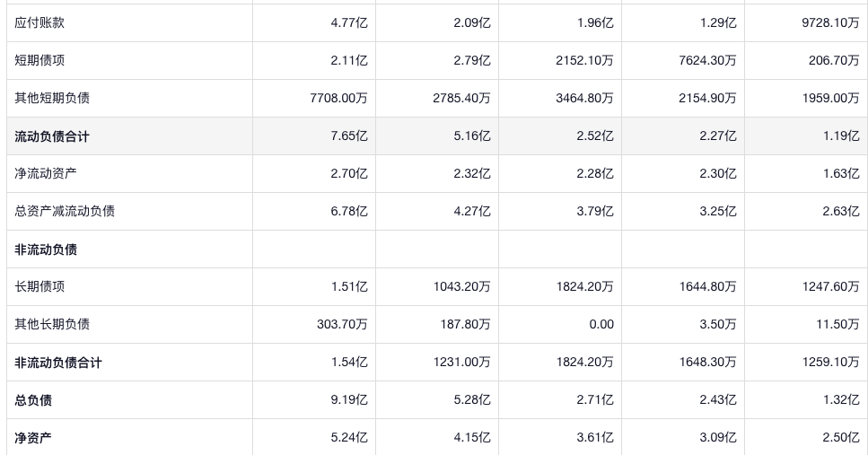The image size is (868, 455).
Task: Select the 短期债项 row label
Action: click(x=39, y=61)
